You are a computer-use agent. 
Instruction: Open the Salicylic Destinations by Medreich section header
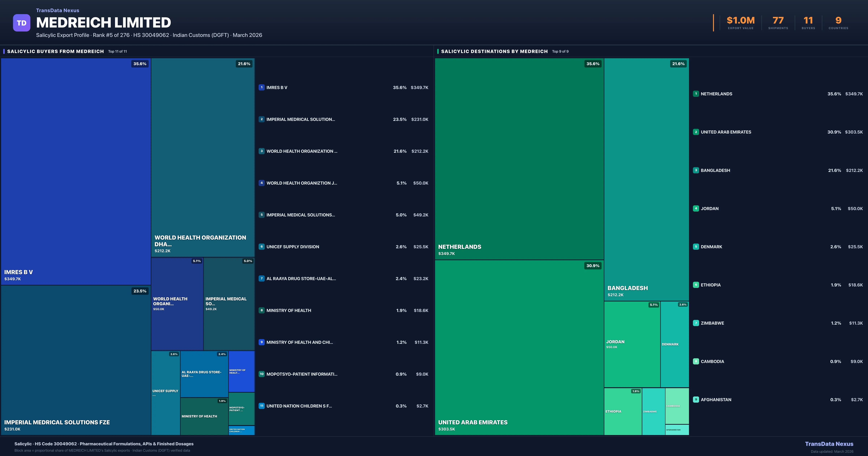(494, 51)
